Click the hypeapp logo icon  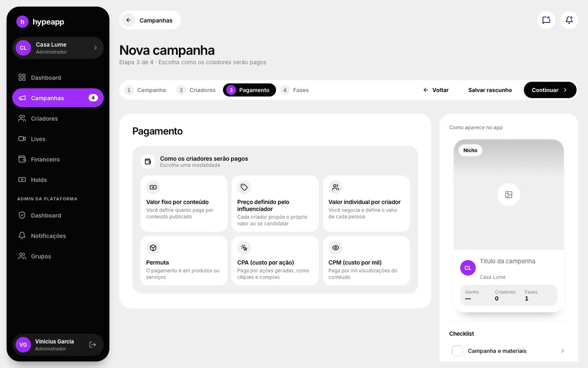point(22,22)
